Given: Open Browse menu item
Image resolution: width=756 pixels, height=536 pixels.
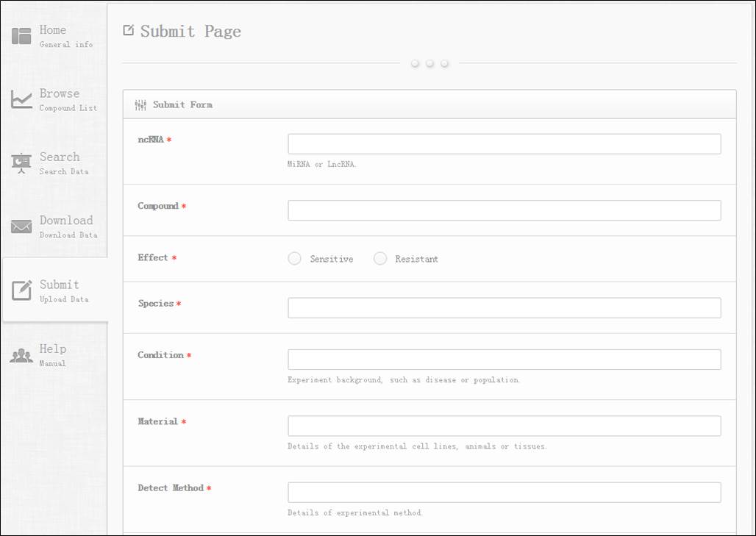Looking at the screenshot, I should tap(54, 100).
